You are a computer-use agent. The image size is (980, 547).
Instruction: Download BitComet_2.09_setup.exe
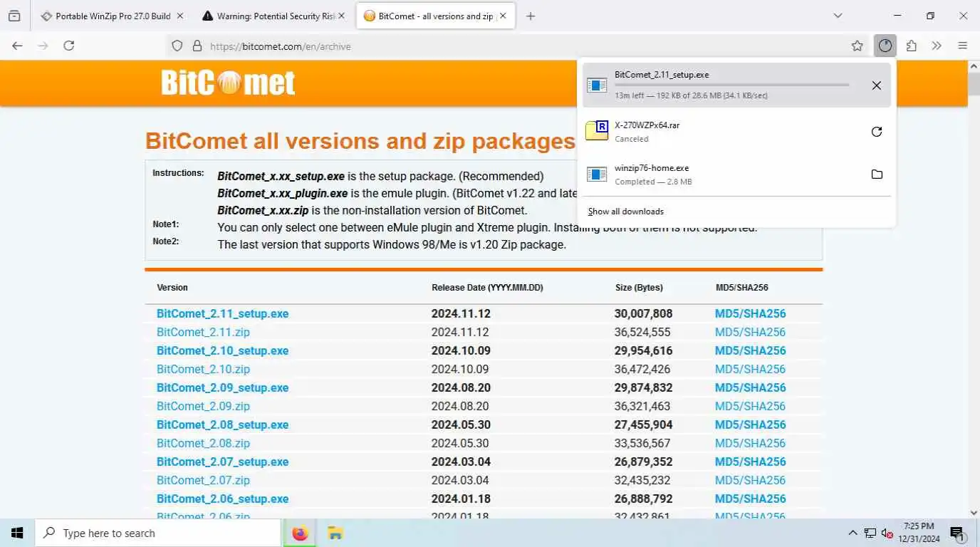[222, 387]
